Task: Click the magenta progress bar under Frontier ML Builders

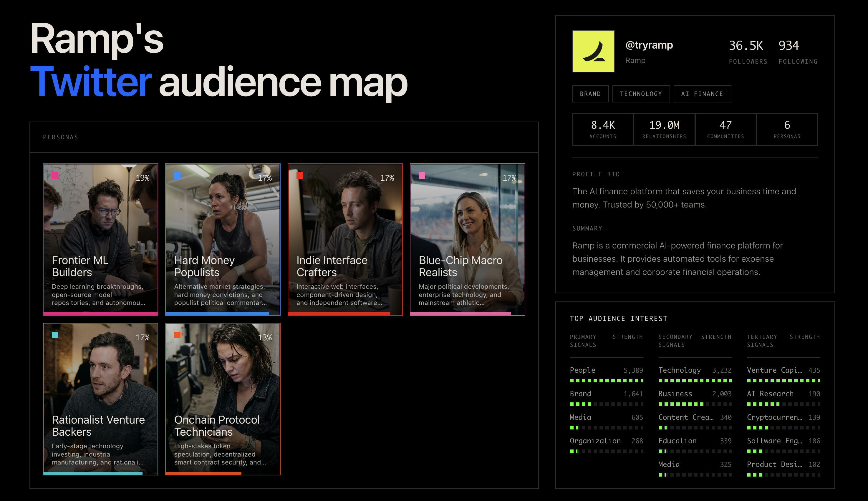Action: (100, 314)
